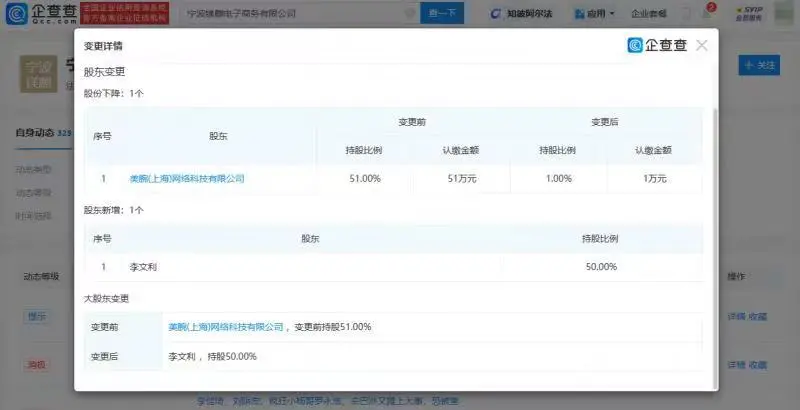Click the 大股东变更 section heading
This screenshot has height=410, width=800.
click(106, 298)
